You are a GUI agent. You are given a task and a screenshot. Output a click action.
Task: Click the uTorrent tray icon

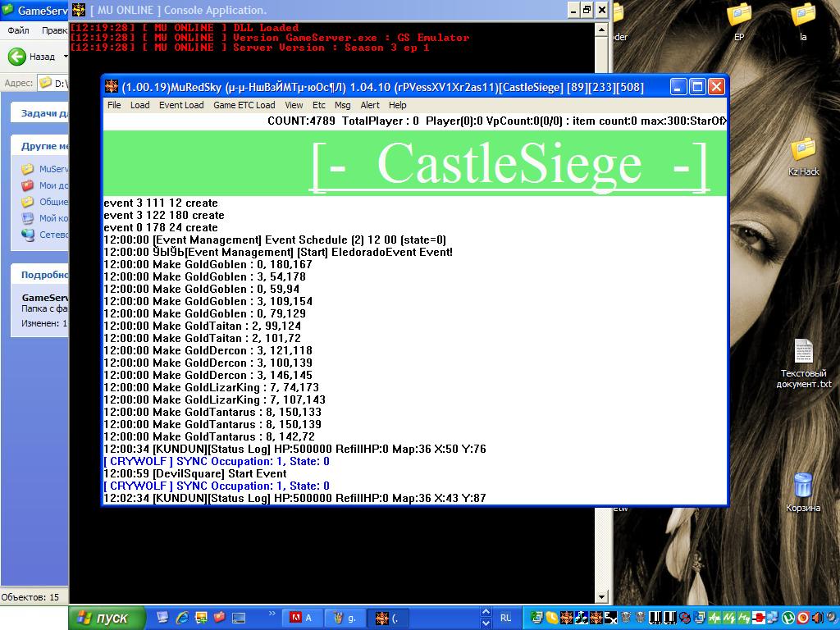coord(787,618)
